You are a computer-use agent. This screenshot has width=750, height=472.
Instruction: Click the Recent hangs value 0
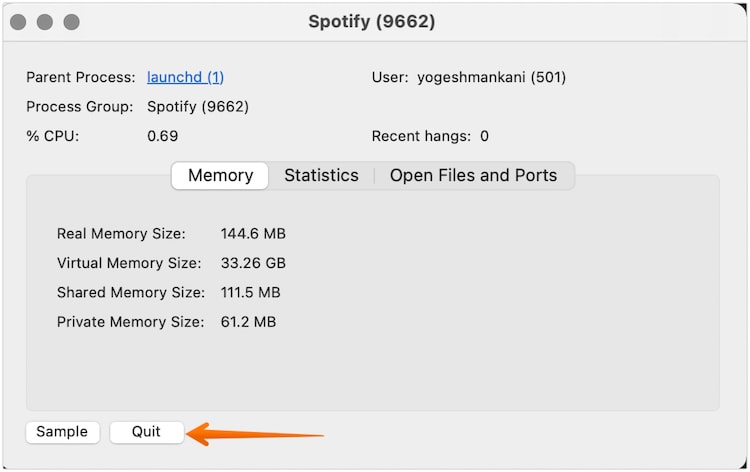click(x=485, y=136)
